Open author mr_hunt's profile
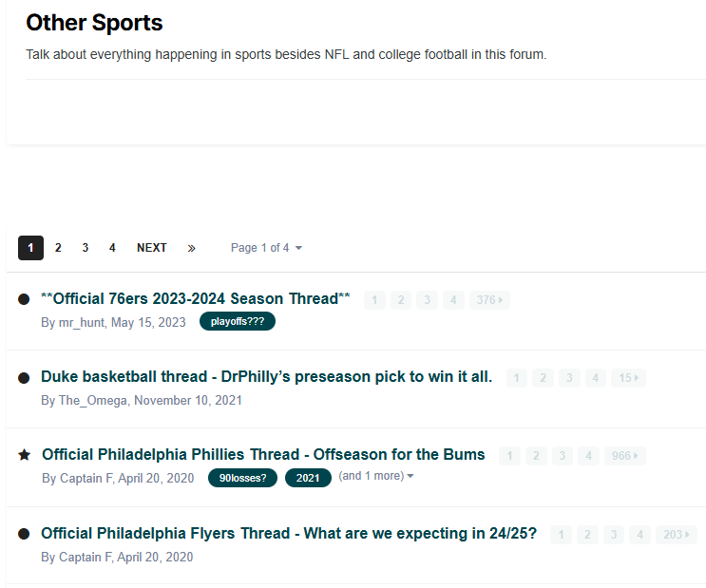Image resolution: width=706 pixels, height=588 pixels. click(x=82, y=322)
